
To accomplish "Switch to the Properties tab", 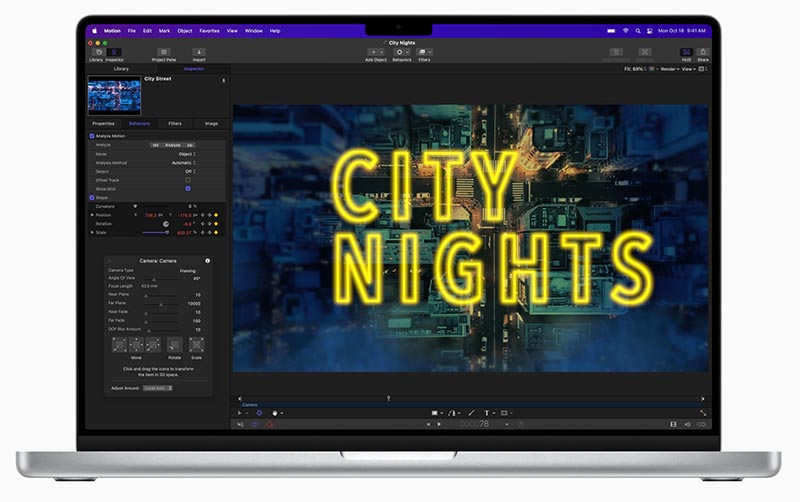I will (x=104, y=123).
